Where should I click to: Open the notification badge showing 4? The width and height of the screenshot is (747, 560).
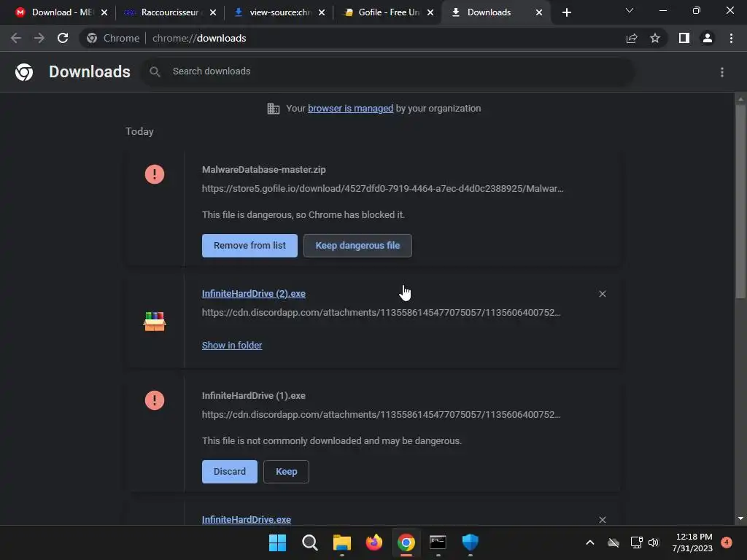727,542
